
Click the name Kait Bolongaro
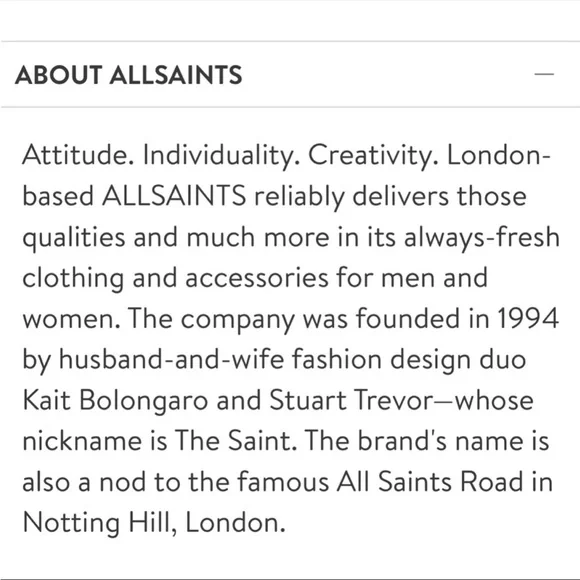click(115, 401)
